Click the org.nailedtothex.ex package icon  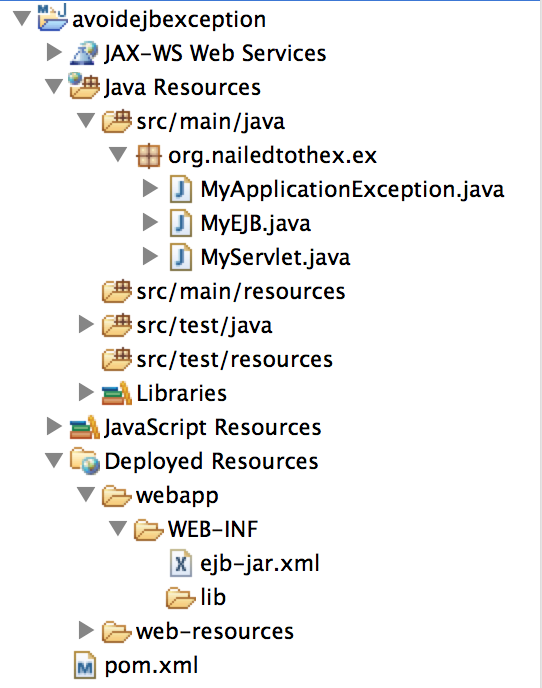point(149,155)
